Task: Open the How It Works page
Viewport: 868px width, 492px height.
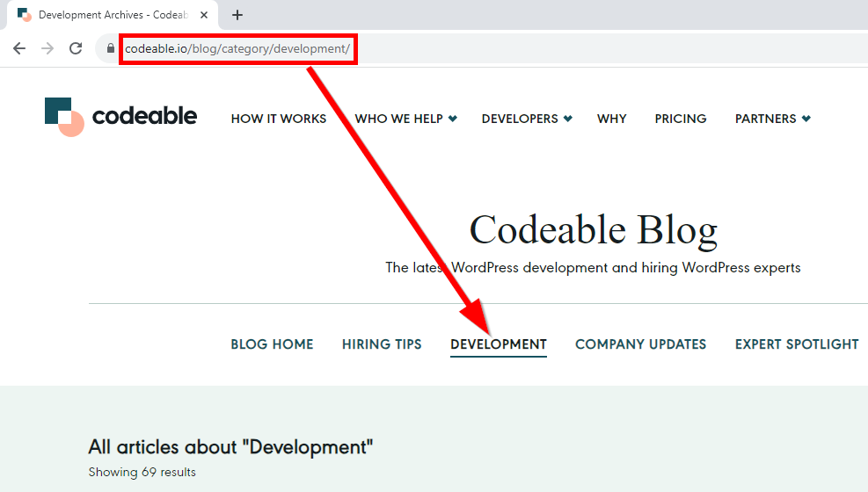Action: (x=279, y=119)
